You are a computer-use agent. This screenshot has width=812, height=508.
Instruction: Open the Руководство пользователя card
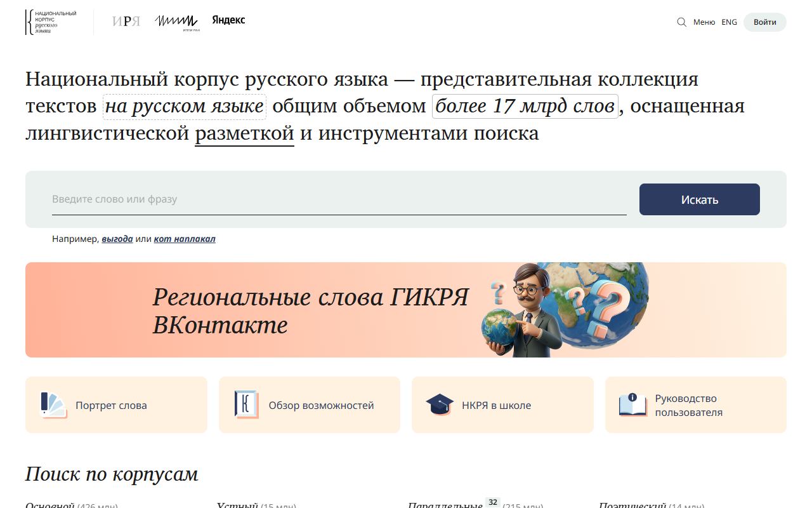click(696, 405)
